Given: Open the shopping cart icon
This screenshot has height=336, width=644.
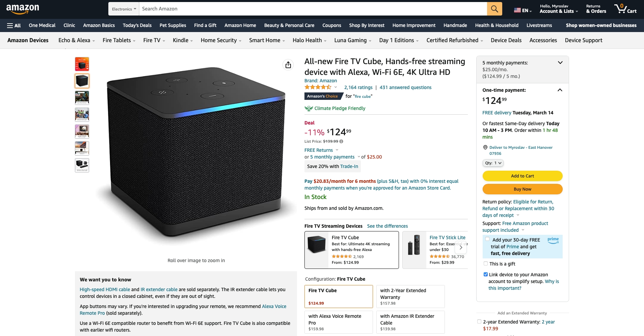Looking at the screenshot, I should coord(625,9).
